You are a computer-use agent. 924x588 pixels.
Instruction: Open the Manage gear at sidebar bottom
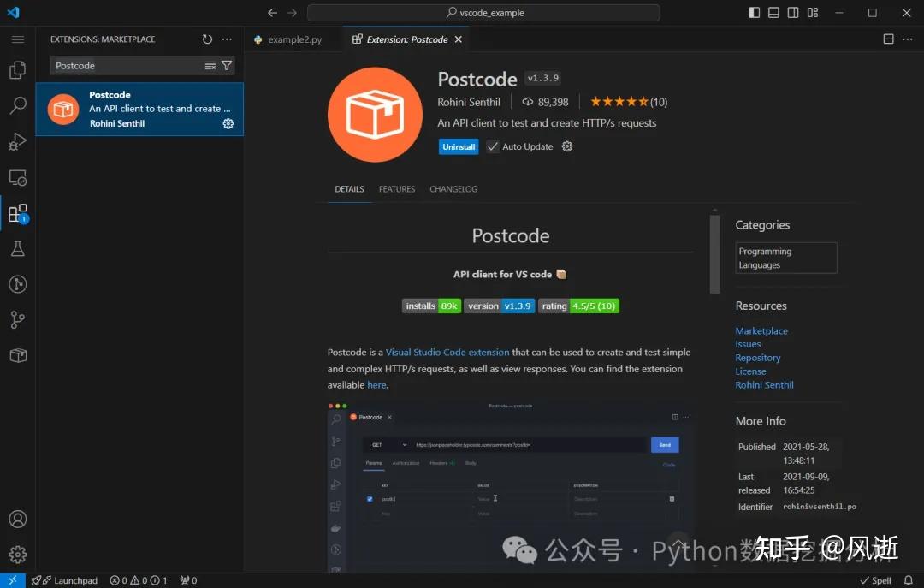(x=18, y=555)
